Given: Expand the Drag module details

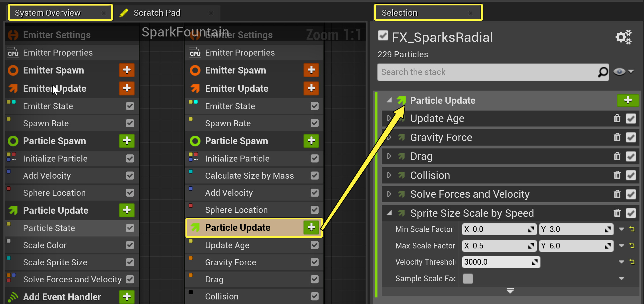Looking at the screenshot, I should coord(389,156).
